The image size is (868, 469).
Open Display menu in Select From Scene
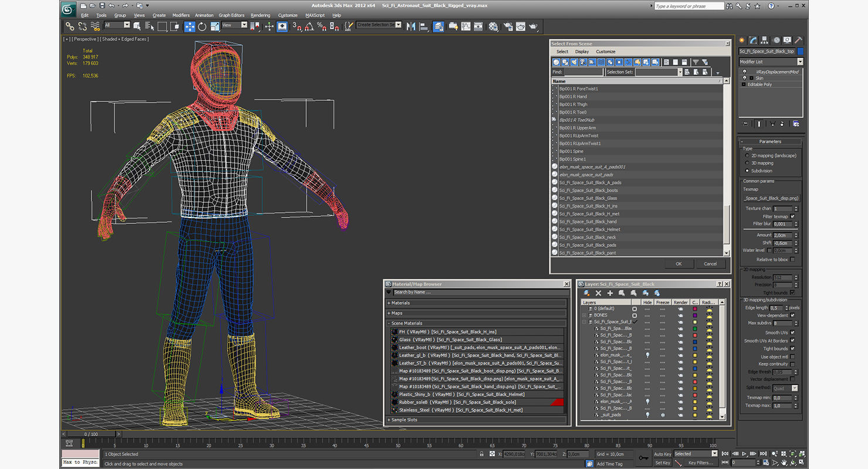582,52
